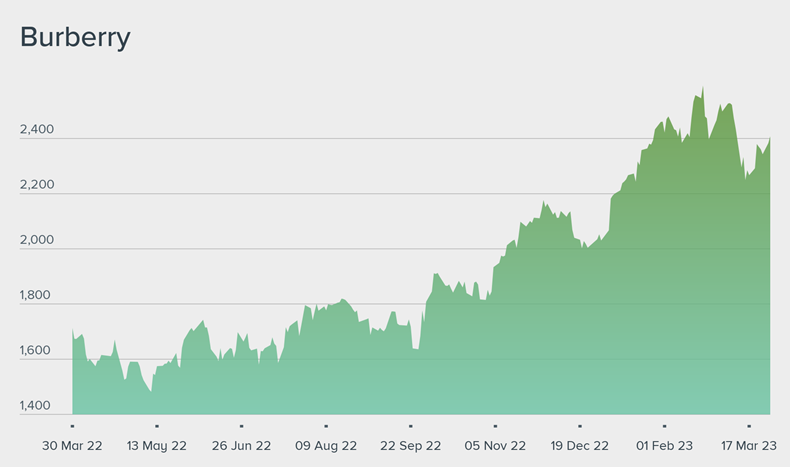
Task: Click the 1,400 y-axis label
Action: pyautogui.click(x=35, y=406)
